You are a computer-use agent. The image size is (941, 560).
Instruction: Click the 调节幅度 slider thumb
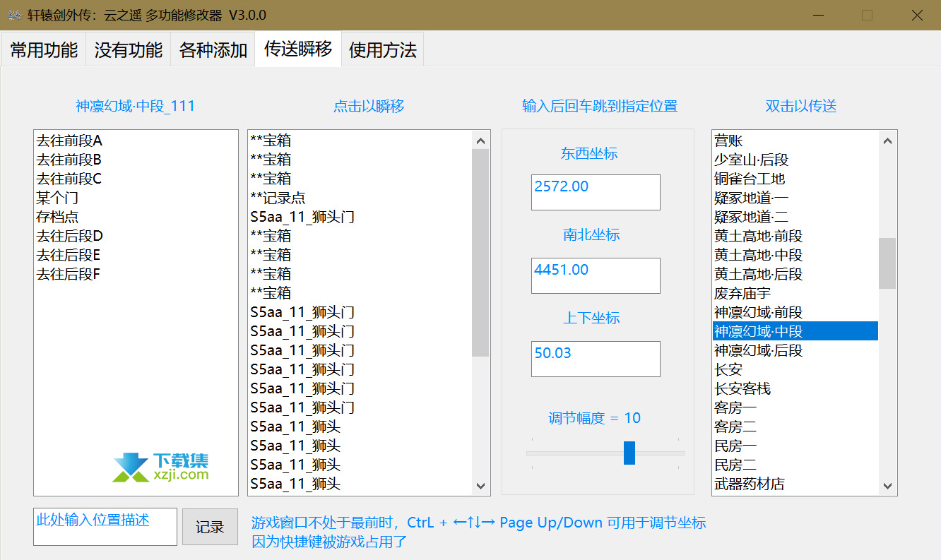click(629, 453)
